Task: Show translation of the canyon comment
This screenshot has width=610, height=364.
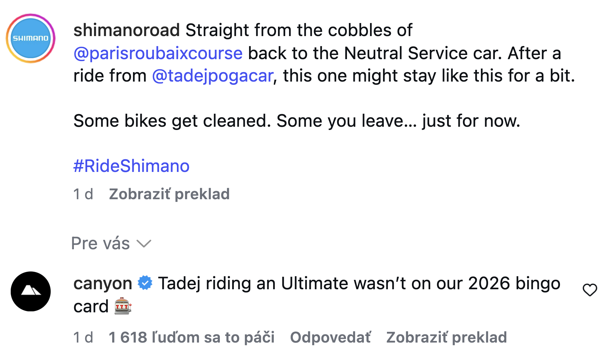Action: pyautogui.click(x=446, y=337)
